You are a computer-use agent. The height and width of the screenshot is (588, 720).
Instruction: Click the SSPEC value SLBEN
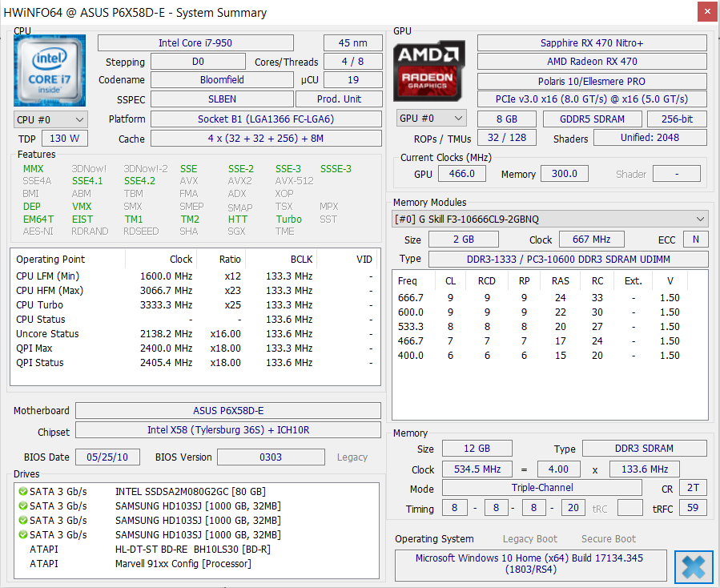coord(222,99)
